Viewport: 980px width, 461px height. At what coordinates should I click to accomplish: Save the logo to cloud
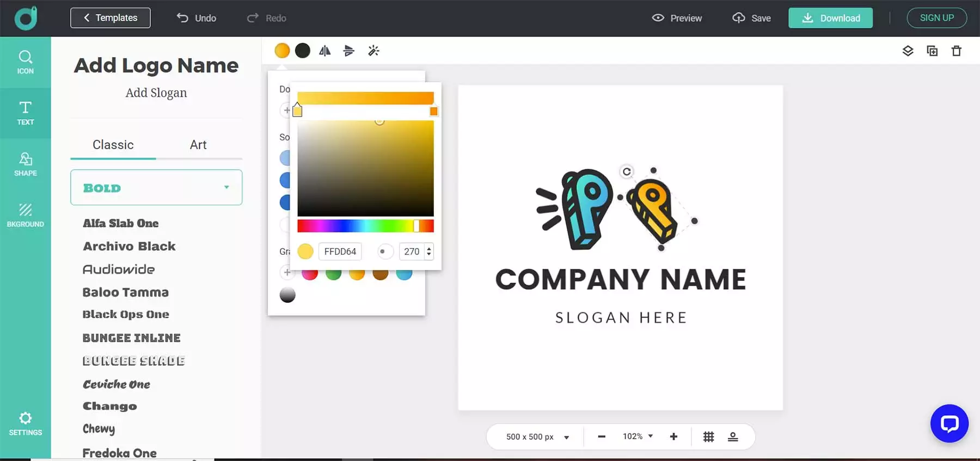click(x=751, y=18)
